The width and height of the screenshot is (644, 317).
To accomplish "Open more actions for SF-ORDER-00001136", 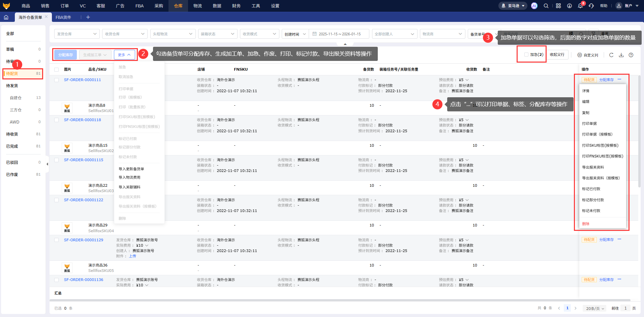I will [619, 279].
